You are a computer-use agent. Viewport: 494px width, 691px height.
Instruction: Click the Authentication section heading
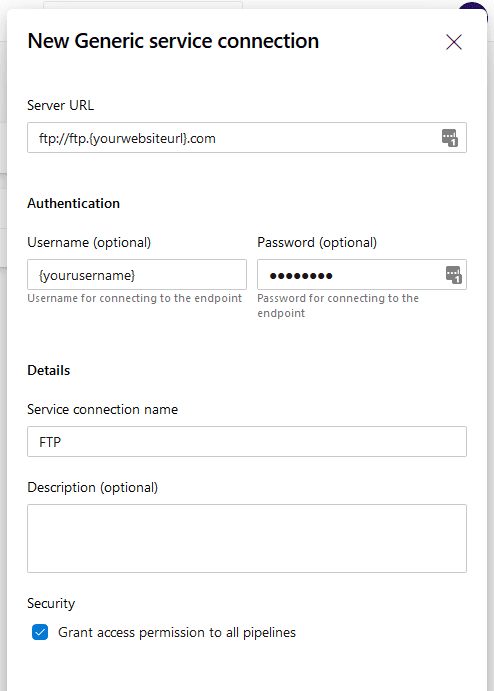[x=74, y=203]
